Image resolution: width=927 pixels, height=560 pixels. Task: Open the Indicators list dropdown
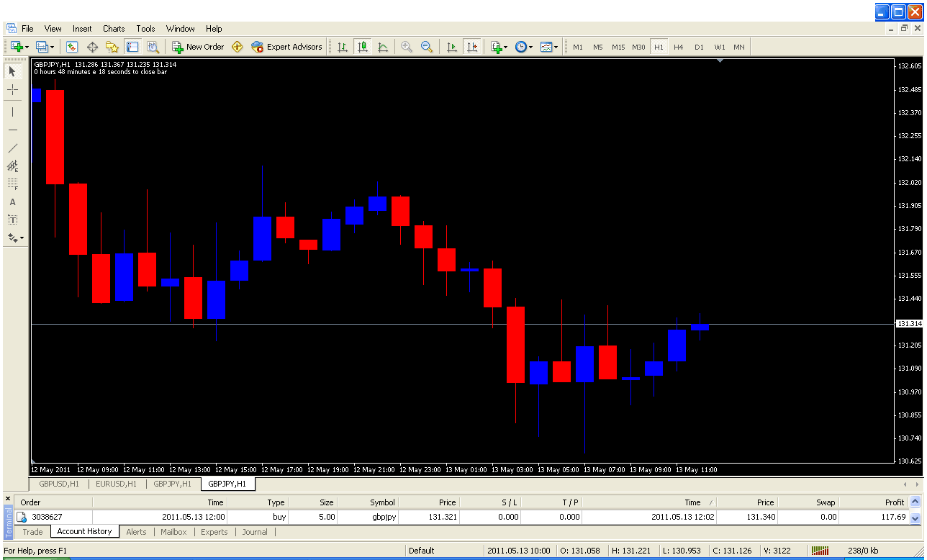[x=499, y=47]
